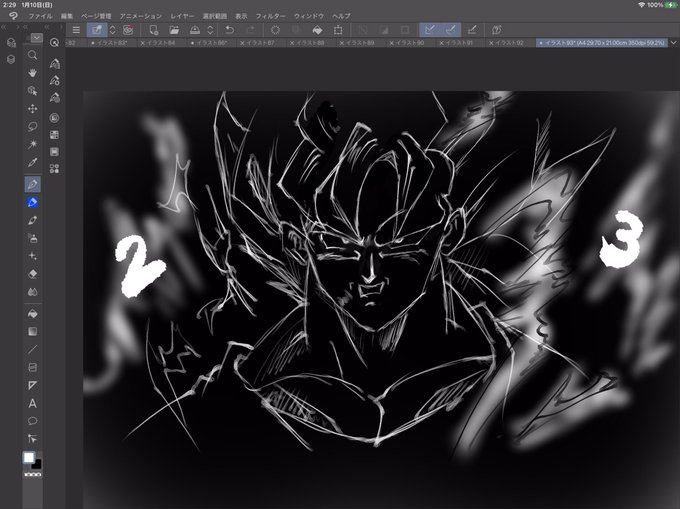
Task: Click the New canvas icon
Action: (x=153, y=29)
